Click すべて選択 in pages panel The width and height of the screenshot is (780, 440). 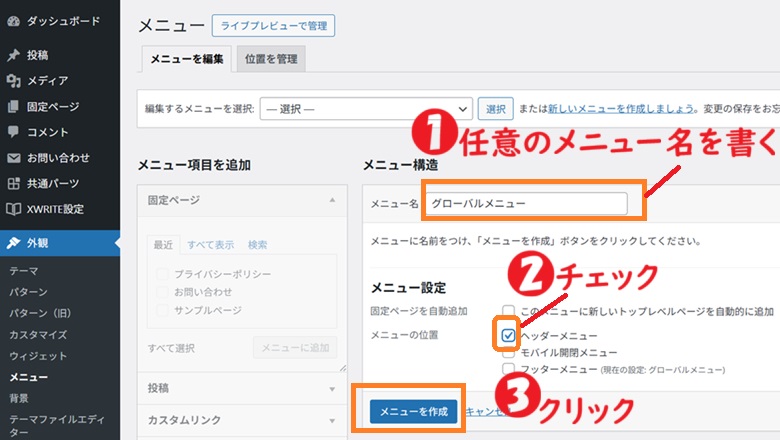point(171,348)
